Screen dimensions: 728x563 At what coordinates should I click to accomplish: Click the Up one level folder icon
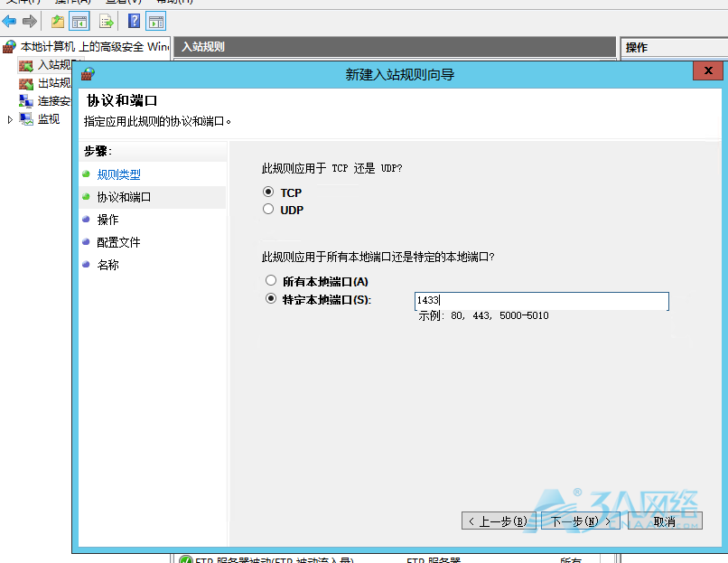point(58,21)
